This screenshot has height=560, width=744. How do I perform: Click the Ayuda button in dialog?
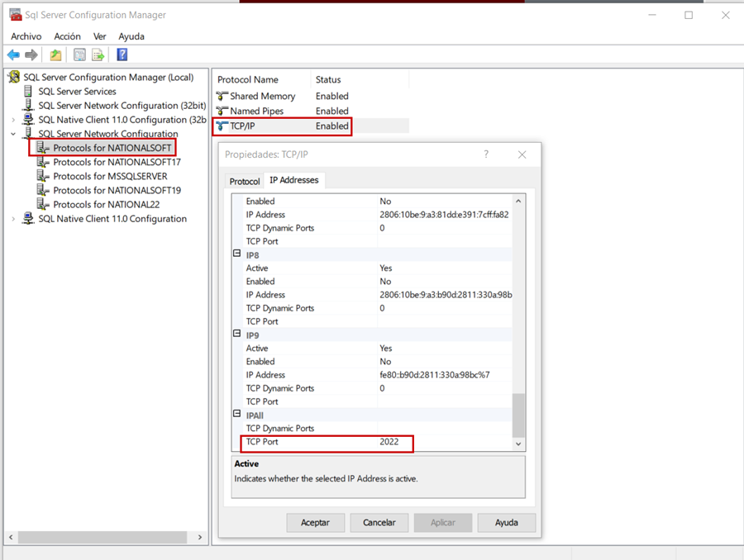[506, 523]
